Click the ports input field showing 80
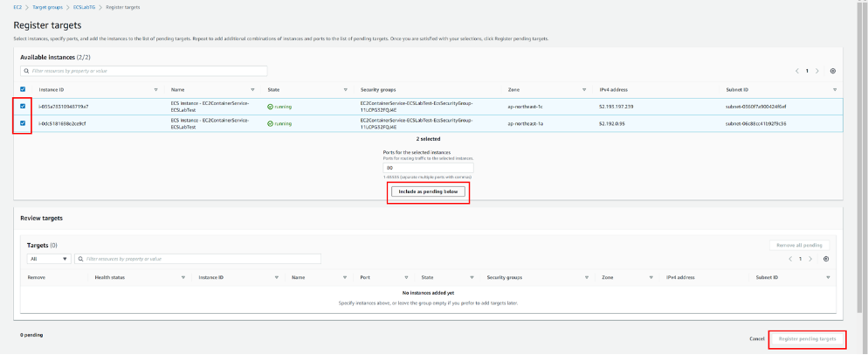The height and width of the screenshot is (355, 868). click(428, 168)
